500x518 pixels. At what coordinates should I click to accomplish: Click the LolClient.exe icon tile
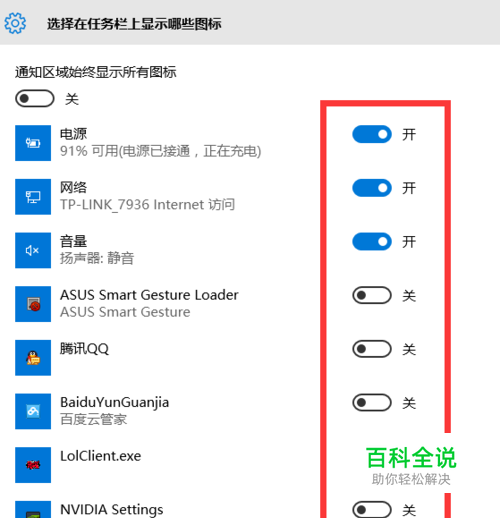tap(33, 465)
